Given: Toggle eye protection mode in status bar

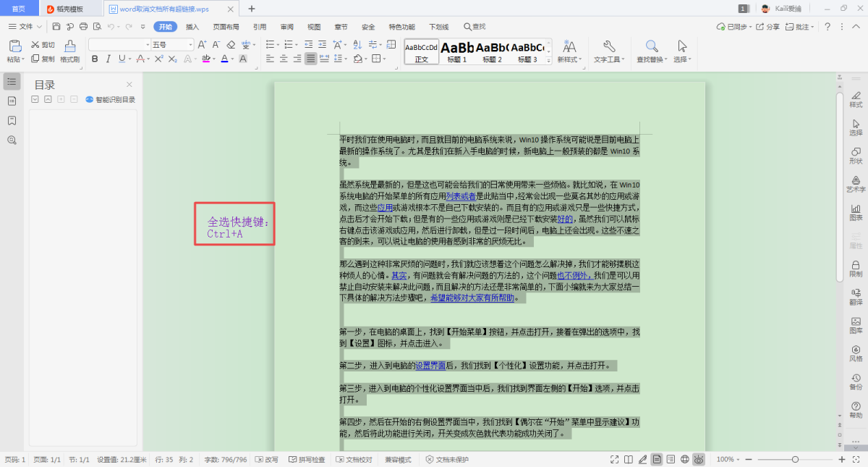Looking at the screenshot, I should pyautogui.click(x=699, y=459).
